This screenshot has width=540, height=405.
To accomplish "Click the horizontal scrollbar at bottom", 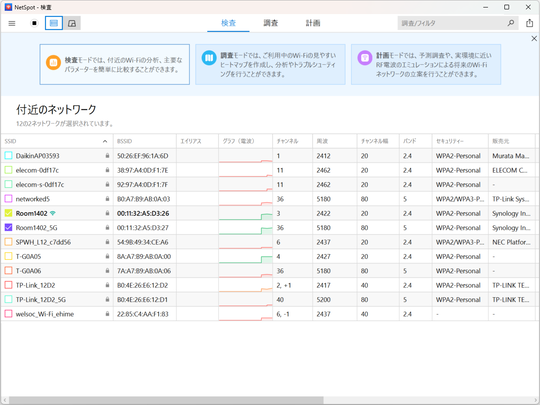I will click(166, 400).
